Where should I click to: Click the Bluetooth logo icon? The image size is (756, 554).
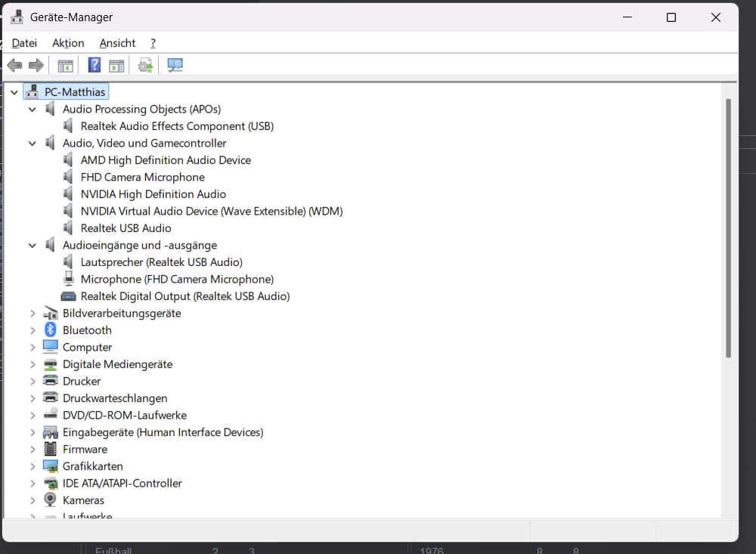click(x=50, y=330)
